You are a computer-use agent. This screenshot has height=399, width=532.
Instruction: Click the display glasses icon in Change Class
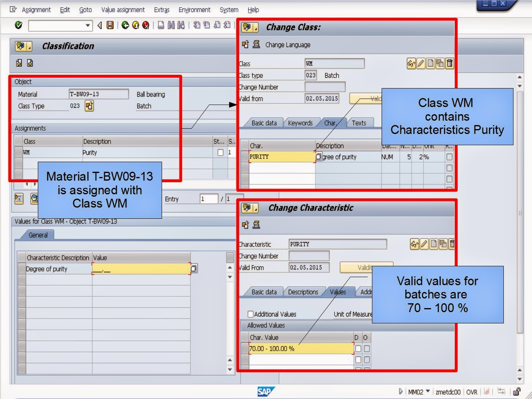pyautogui.click(x=411, y=64)
